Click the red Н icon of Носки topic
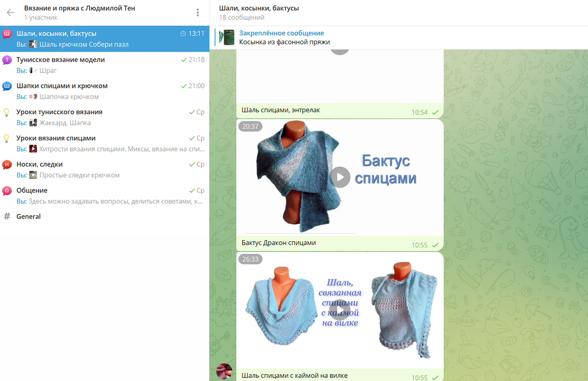This screenshot has height=381, width=588. click(7, 165)
